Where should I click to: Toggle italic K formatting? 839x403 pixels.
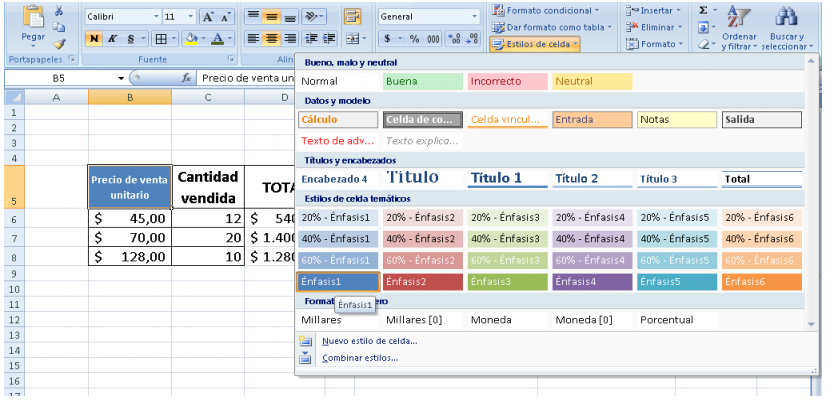112,39
